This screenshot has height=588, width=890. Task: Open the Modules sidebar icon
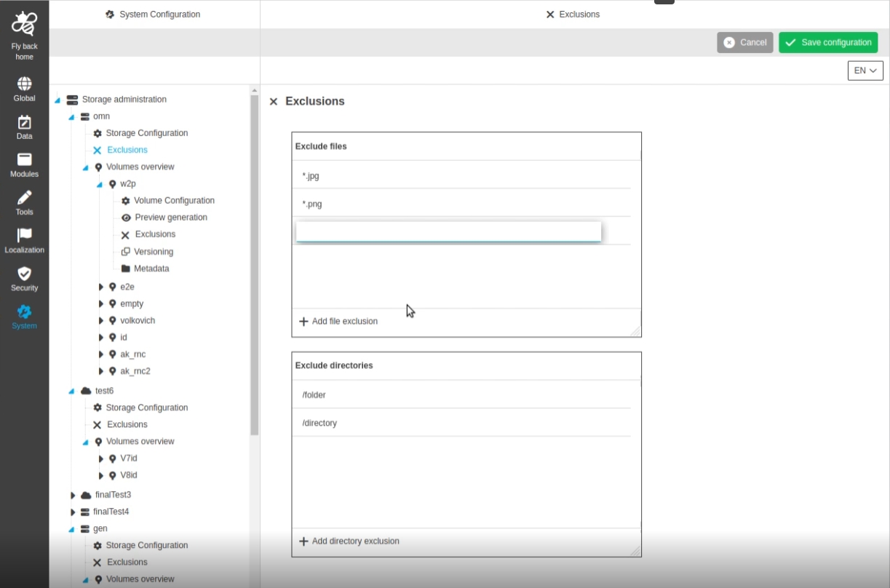click(x=24, y=160)
